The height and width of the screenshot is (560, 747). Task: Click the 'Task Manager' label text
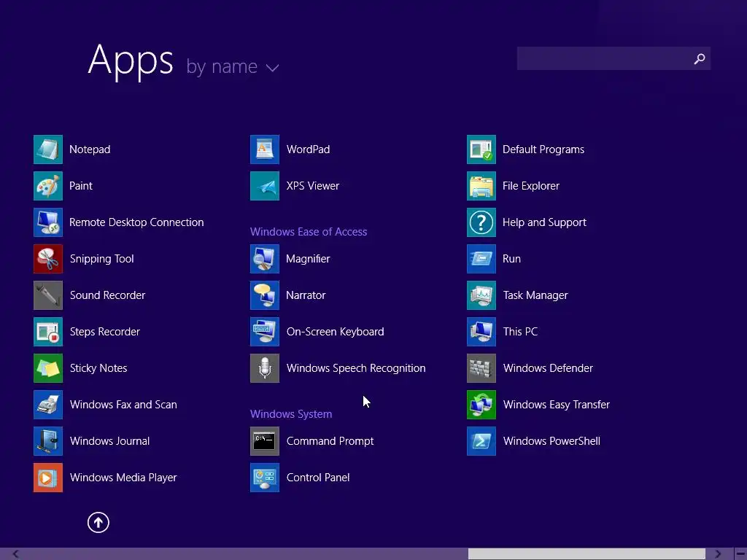click(x=535, y=295)
